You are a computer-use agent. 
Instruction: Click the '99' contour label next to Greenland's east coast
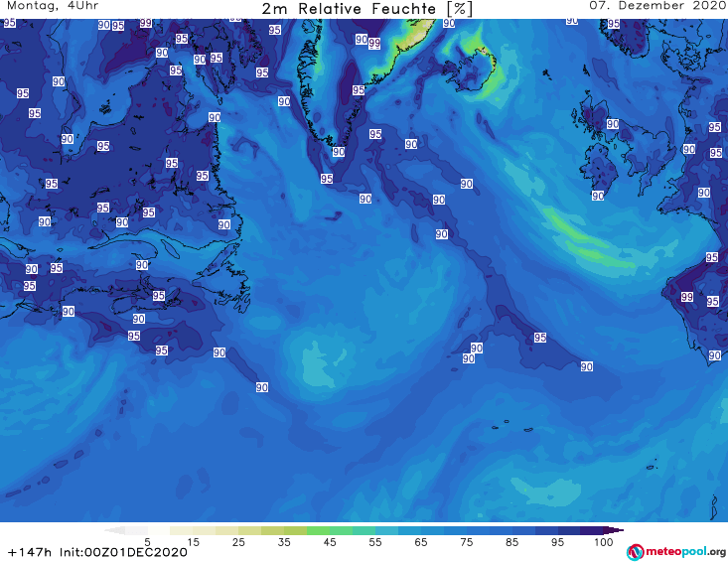pos(374,43)
